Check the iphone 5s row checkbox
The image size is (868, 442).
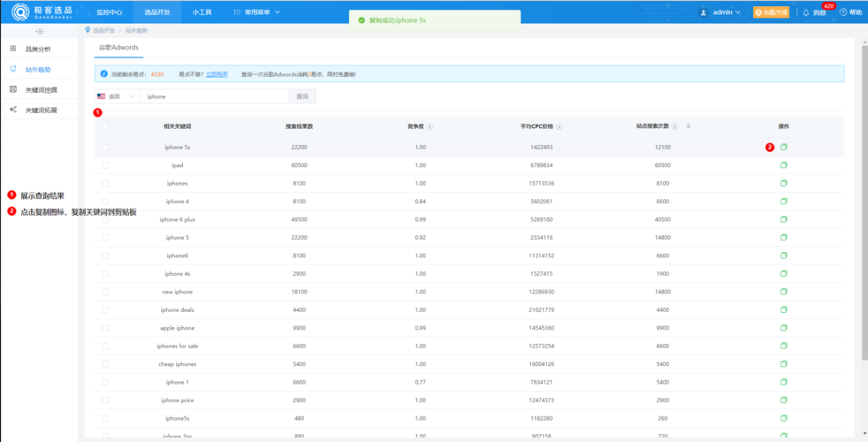click(105, 148)
